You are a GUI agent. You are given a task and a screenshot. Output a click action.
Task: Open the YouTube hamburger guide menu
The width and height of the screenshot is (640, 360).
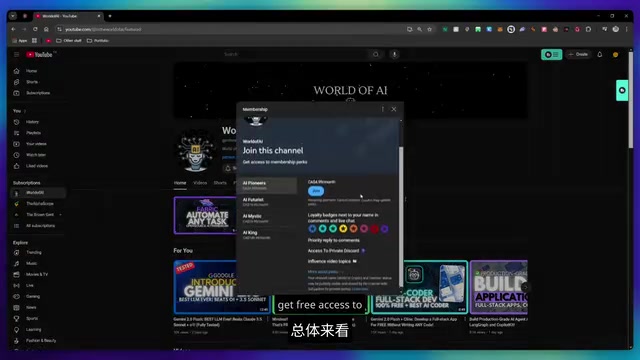point(16,54)
